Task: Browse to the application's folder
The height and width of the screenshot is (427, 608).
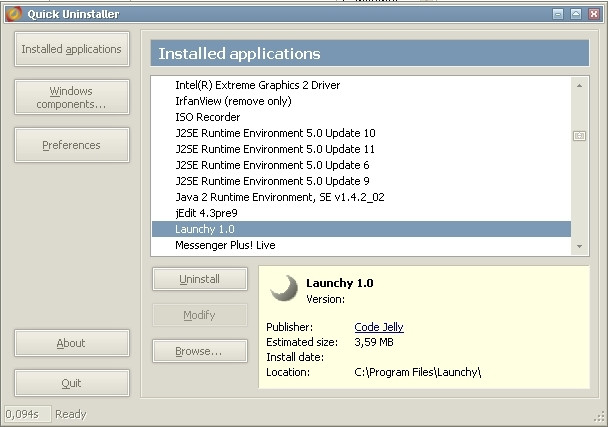Action: tap(200, 351)
